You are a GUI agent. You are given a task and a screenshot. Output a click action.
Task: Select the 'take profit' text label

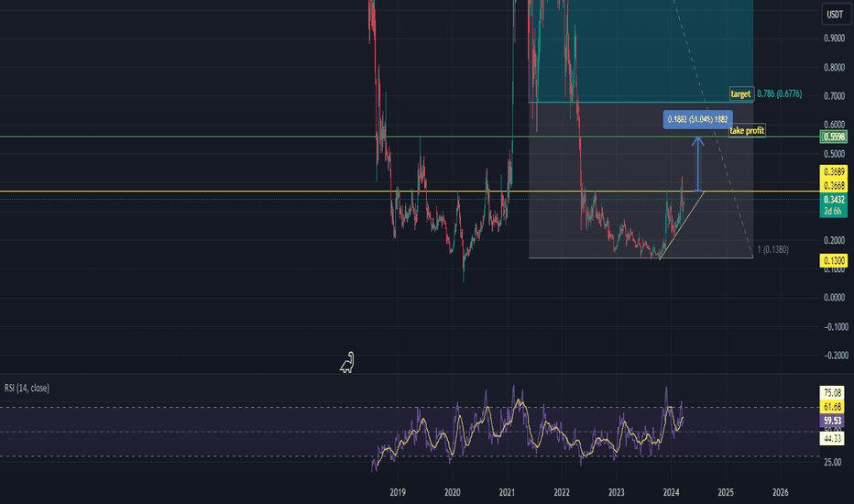(748, 130)
